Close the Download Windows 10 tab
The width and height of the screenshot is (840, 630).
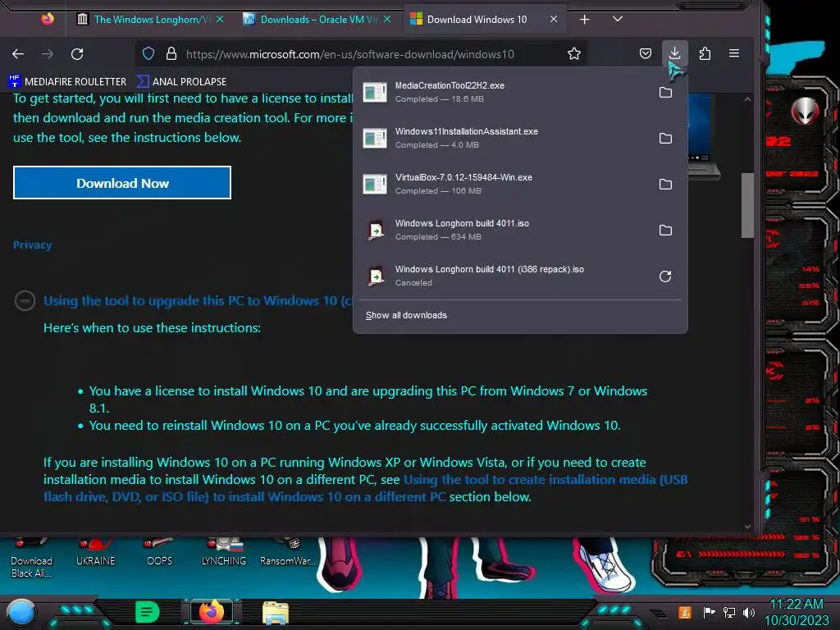pyautogui.click(x=554, y=20)
